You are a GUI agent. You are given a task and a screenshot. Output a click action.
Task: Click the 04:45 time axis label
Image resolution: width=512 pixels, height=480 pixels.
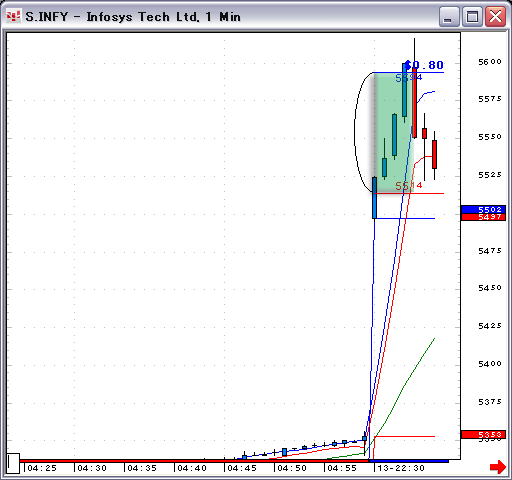coord(242,468)
